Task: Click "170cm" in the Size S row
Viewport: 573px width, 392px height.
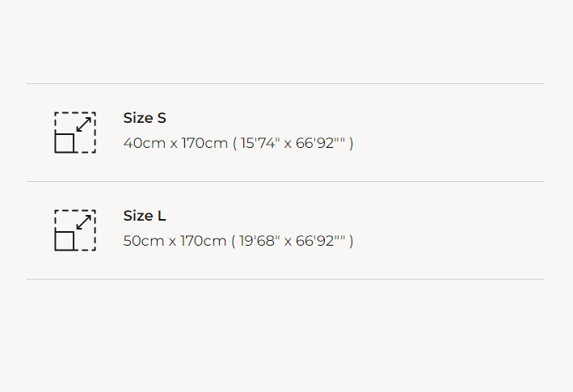Action: point(204,144)
